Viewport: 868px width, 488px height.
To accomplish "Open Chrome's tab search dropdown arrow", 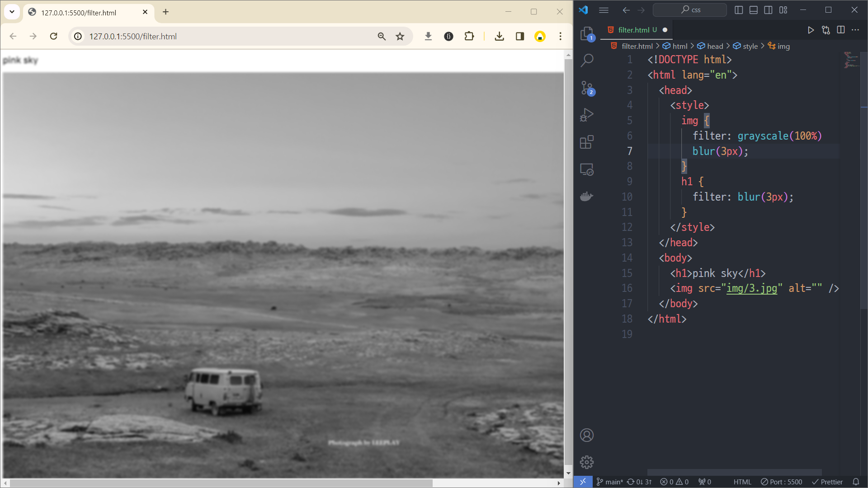I will (12, 12).
